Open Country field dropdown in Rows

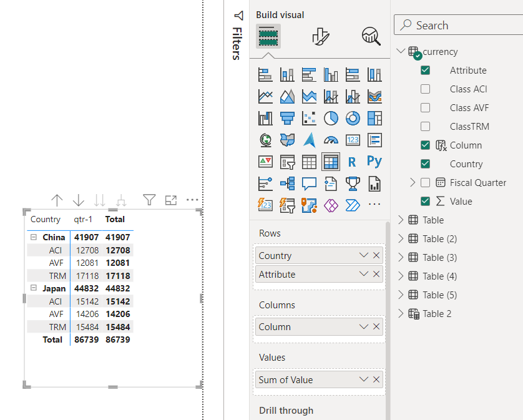364,255
